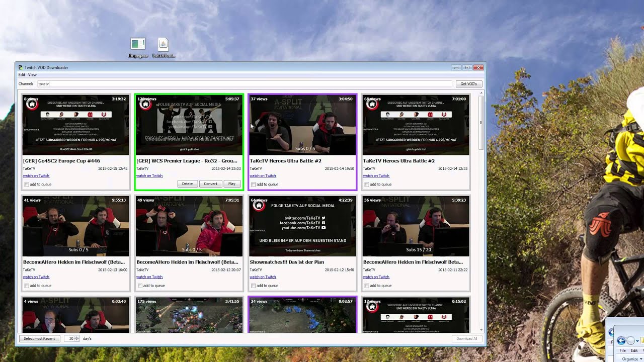Queue Heroes Ultra Battle #2 from 12:35
644x362 pixels.
(x=367, y=185)
